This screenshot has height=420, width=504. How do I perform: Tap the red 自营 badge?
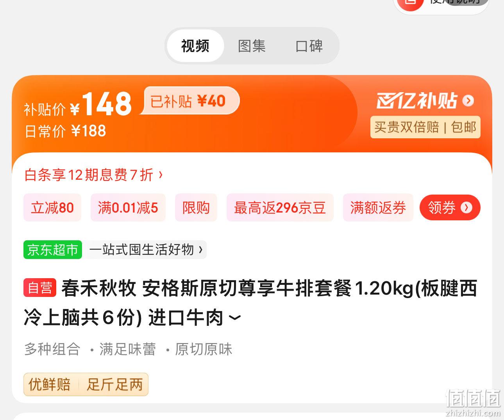click(x=40, y=288)
